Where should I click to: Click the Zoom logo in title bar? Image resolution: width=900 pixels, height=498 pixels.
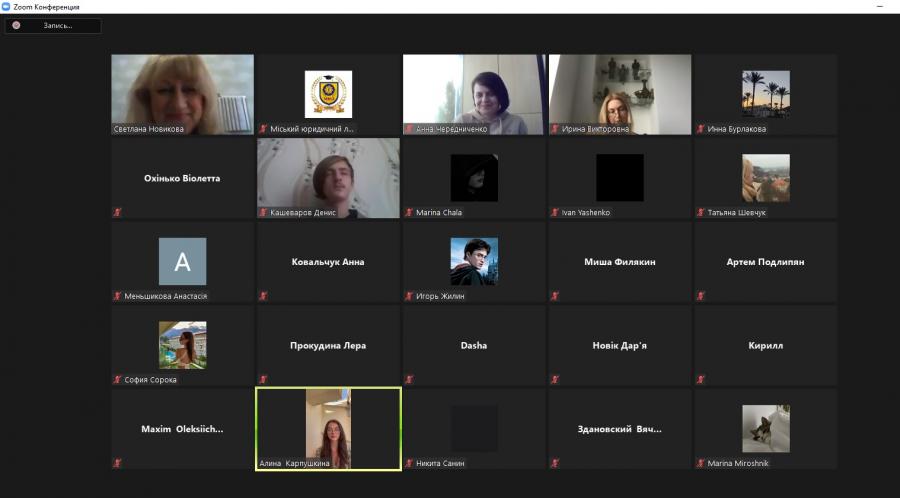pos(6,6)
